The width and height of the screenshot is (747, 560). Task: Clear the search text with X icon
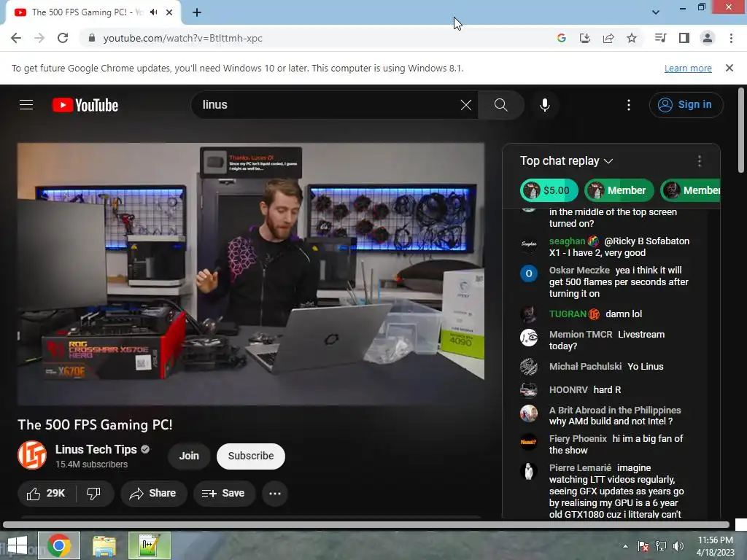[466, 105]
